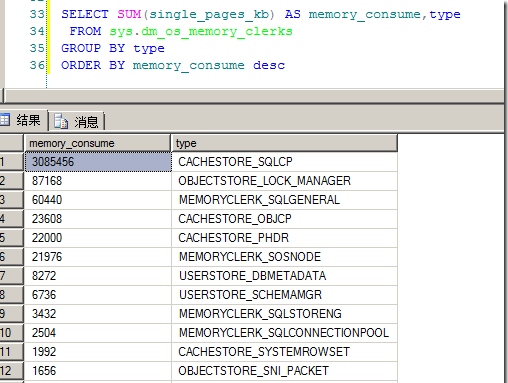
Task: Click the cell with value 23608
Action: pos(98,219)
